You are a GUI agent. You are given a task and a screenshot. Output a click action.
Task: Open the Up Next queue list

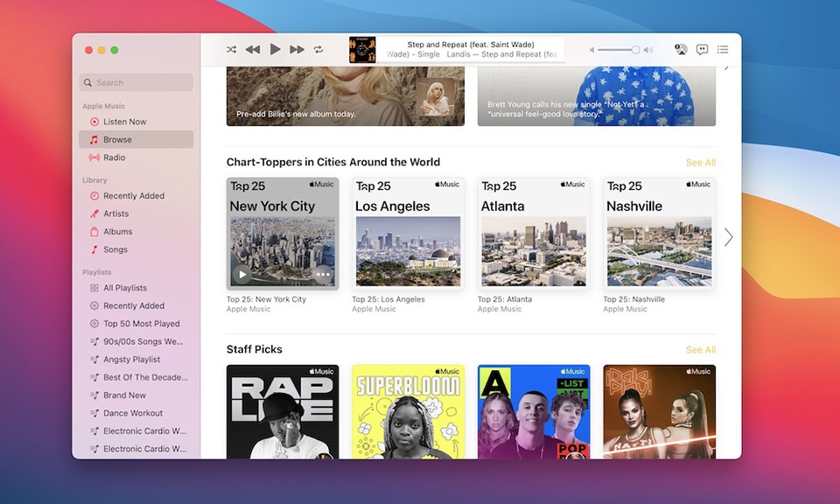(x=723, y=49)
